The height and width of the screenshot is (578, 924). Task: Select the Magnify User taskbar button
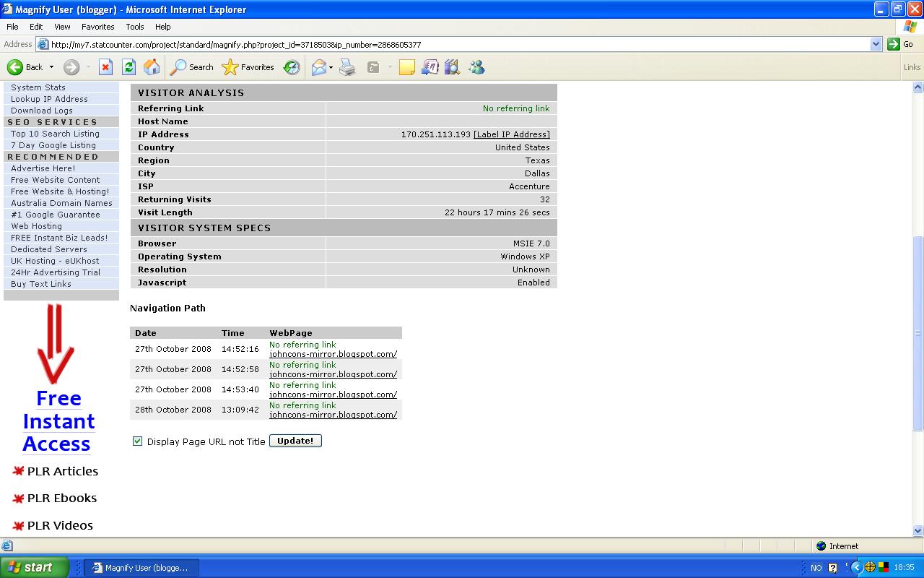point(141,567)
